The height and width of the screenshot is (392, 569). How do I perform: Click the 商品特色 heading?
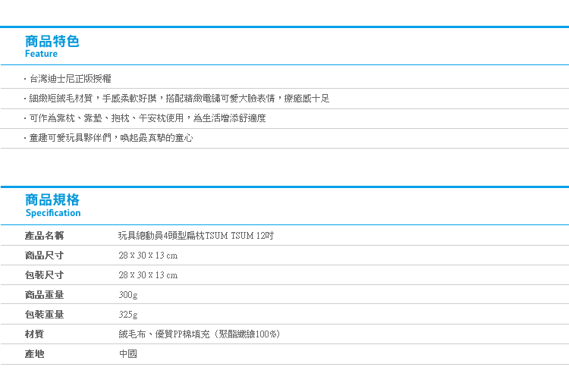[x=52, y=42]
